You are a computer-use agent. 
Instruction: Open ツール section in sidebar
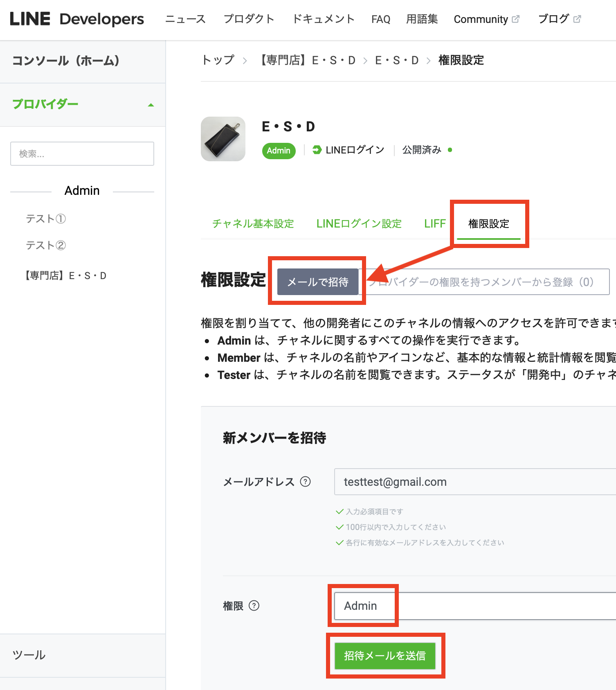tap(29, 655)
